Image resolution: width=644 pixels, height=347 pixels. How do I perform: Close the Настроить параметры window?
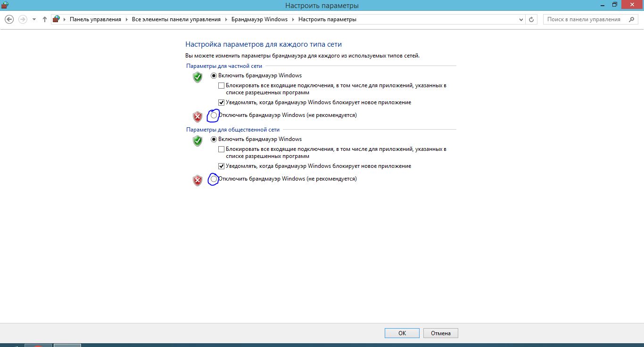631,4
